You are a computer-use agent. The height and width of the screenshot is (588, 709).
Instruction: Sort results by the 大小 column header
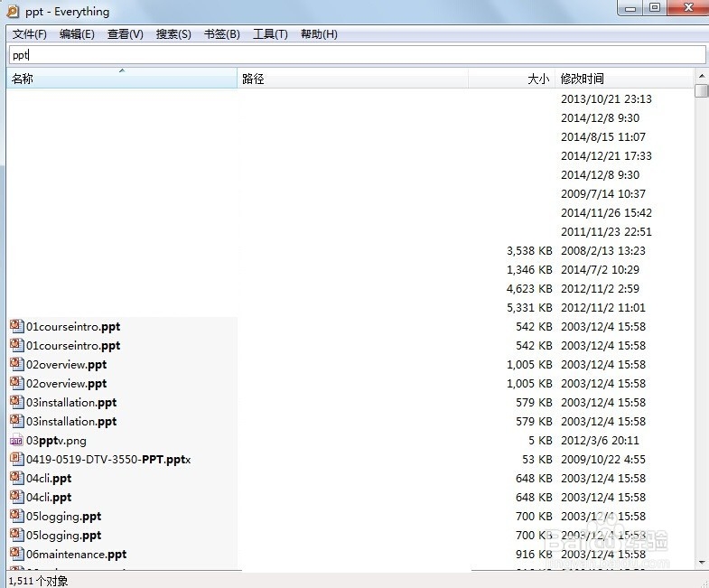[511, 79]
